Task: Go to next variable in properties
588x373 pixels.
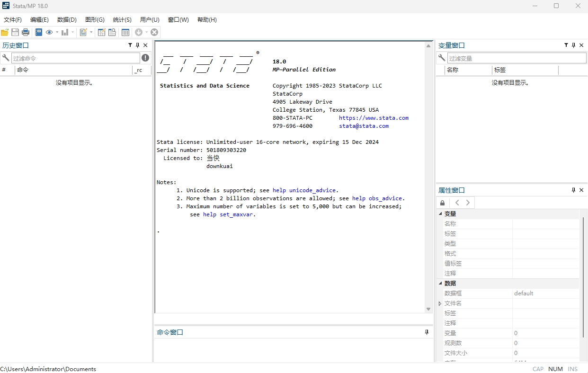Action: pos(468,203)
